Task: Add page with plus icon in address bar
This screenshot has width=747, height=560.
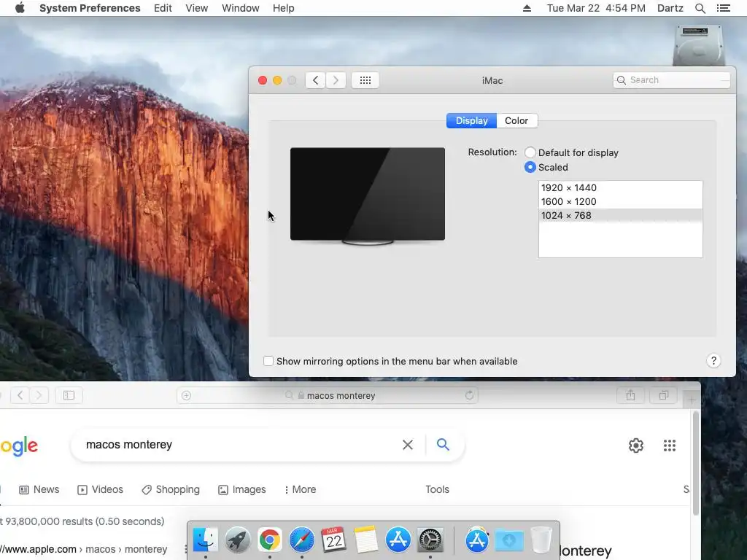Action: point(186,395)
